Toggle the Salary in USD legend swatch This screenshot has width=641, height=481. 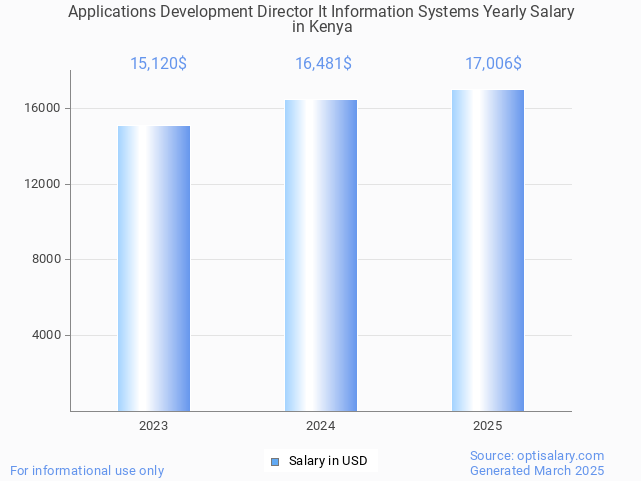tap(275, 461)
